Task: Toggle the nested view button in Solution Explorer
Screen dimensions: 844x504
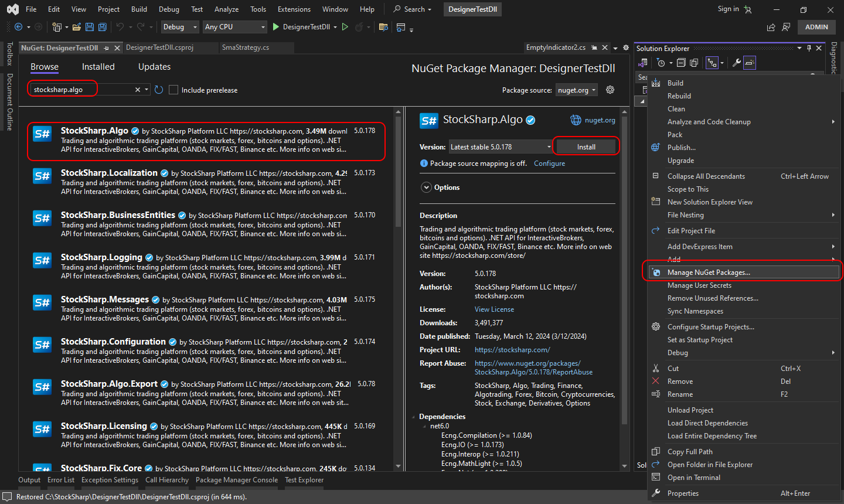Action: (x=712, y=63)
